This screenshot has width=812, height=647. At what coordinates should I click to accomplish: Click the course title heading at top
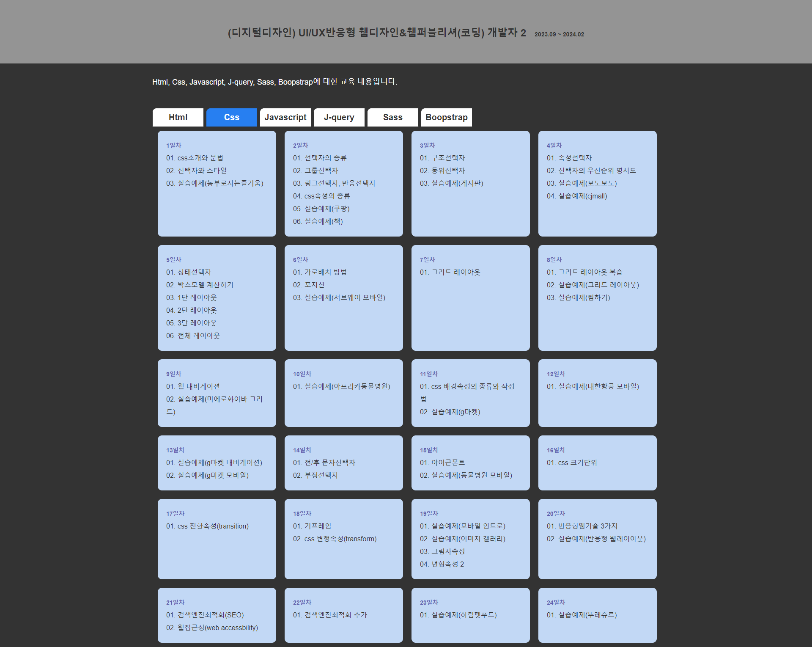click(x=377, y=33)
